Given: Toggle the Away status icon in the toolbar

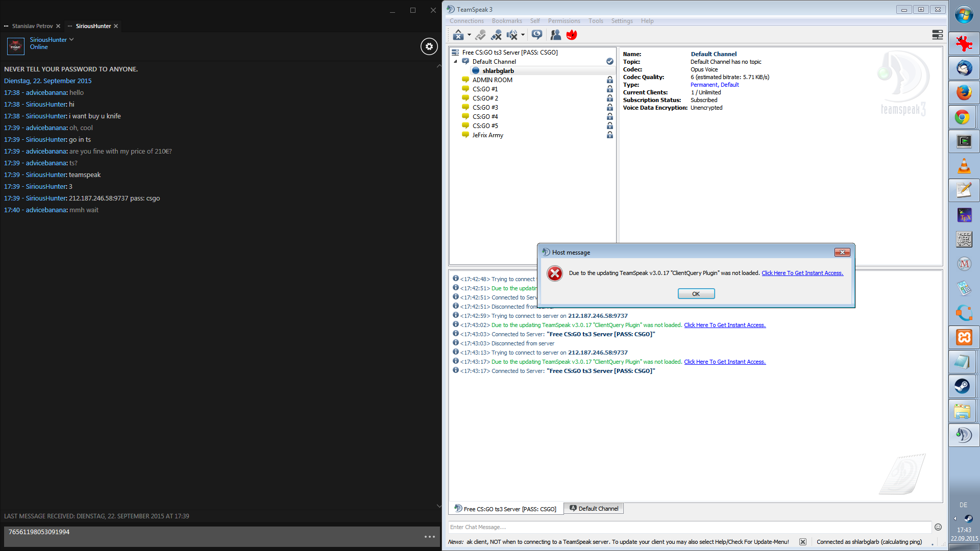Looking at the screenshot, I should [x=458, y=35].
